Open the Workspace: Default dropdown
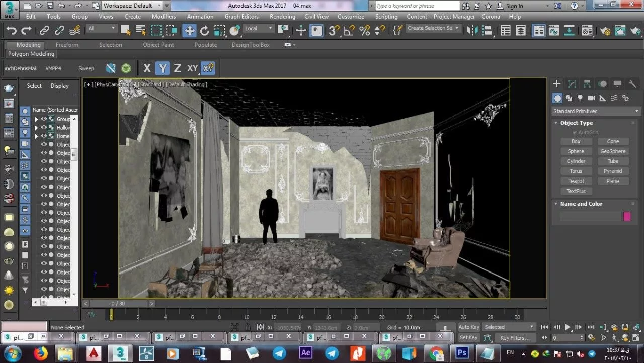The height and width of the screenshot is (363, 644). click(132, 6)
